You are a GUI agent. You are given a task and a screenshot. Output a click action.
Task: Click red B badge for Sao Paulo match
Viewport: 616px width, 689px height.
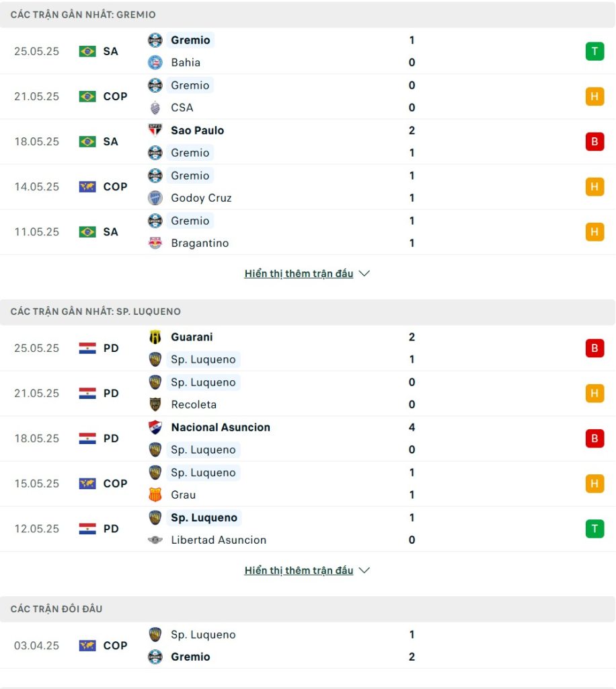tap(594, 141)
